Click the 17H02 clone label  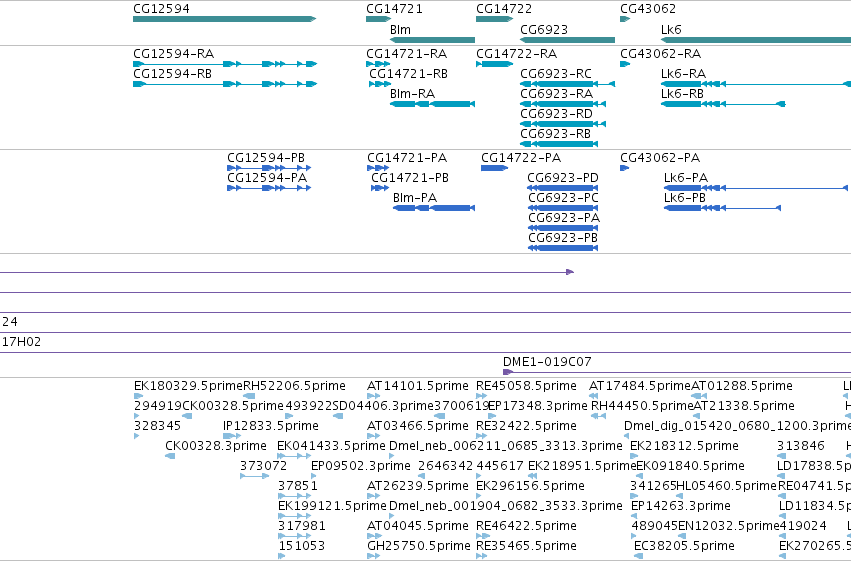(x=21, y=342)
